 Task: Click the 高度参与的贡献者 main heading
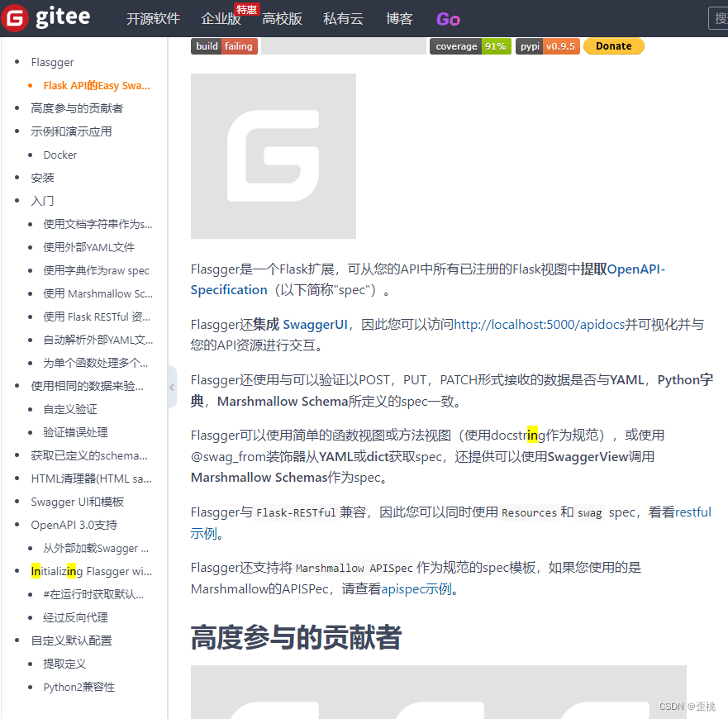[296, 637]
